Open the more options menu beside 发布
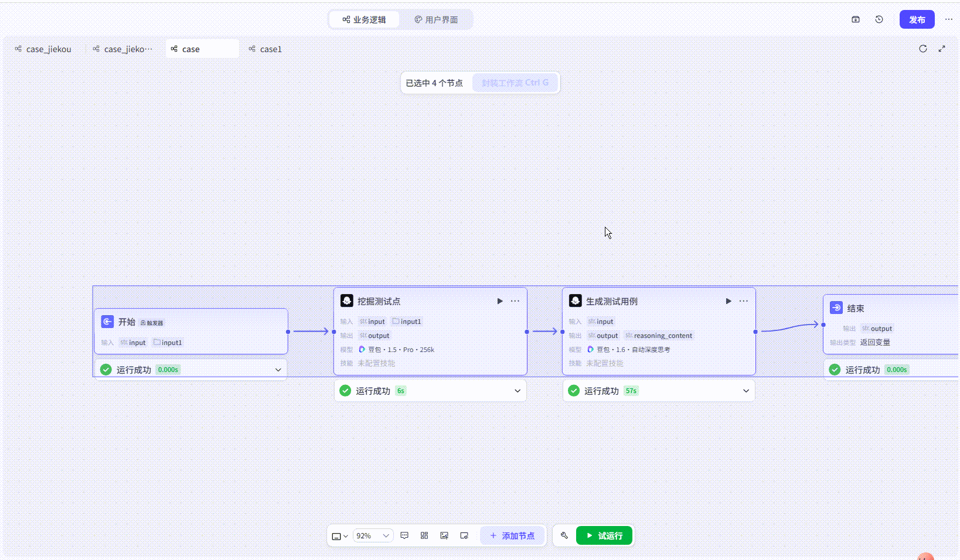This screenshot has width=960, height=560. pos(949,19)
